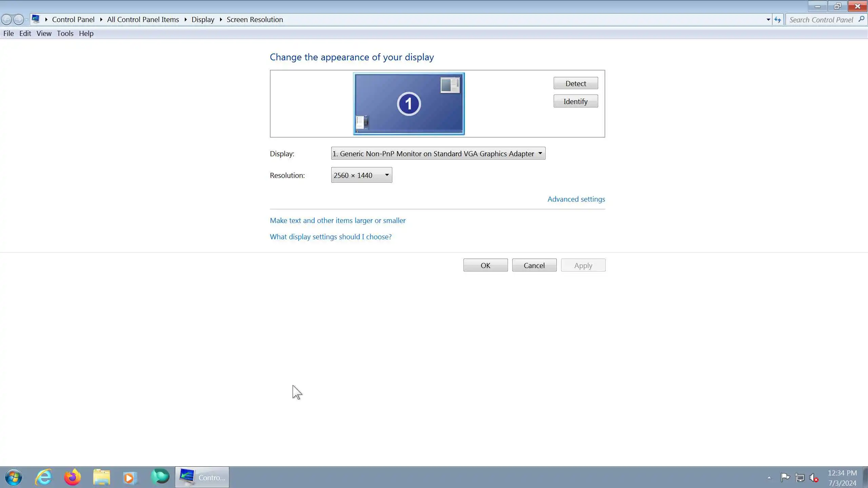Open the View menu
868x488 pixels.
tap(44, 34)
